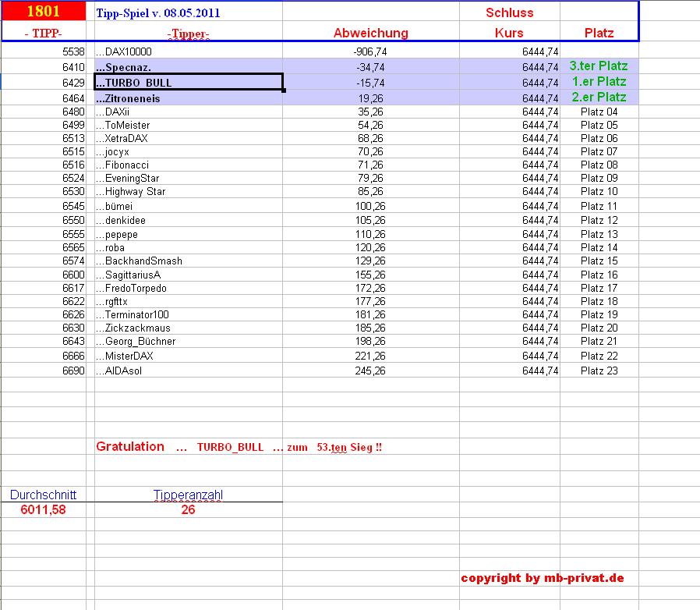Click the 'Platz 15' cell

tap(599, 261)
